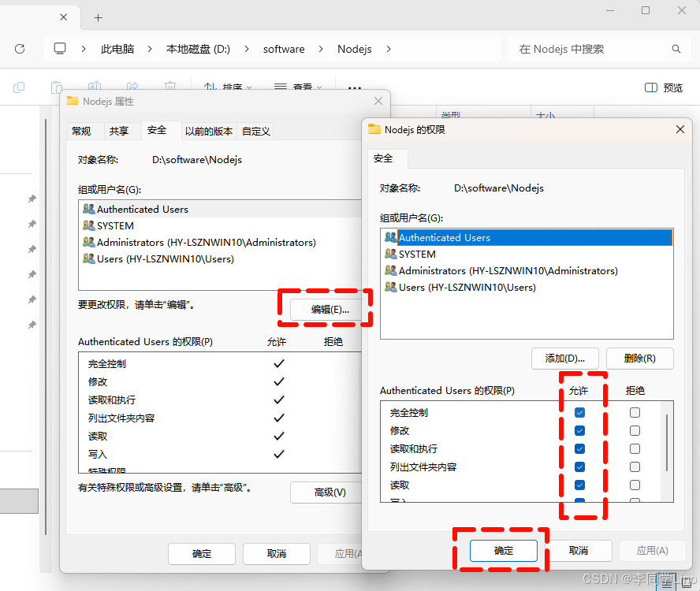The image size is (700, 591).
Task: Click the Share icon on the toolbar
Action: point(132,87)
